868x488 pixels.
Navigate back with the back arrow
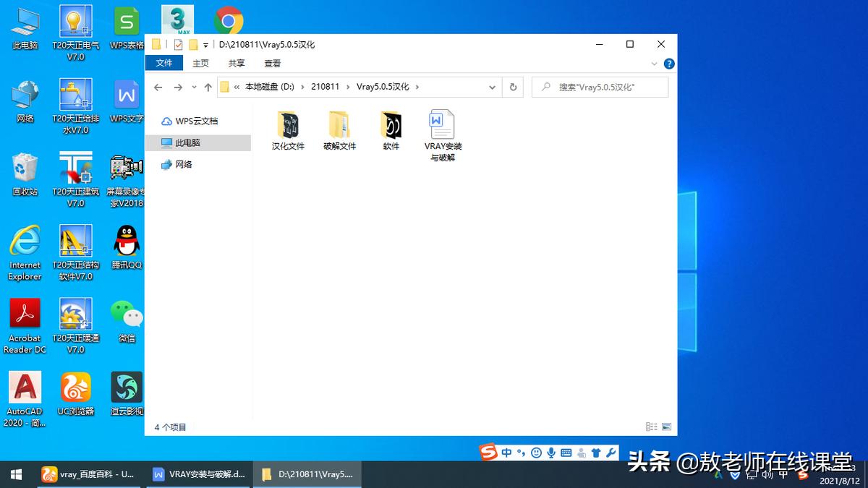coord(158,87)
